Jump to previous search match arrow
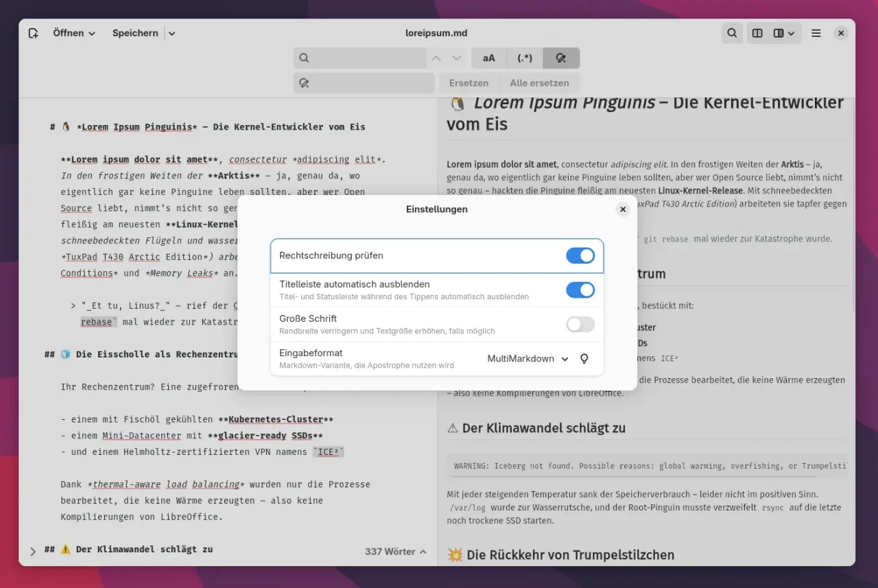The height and width of the screenshot is (588, 878). (436, 58)
